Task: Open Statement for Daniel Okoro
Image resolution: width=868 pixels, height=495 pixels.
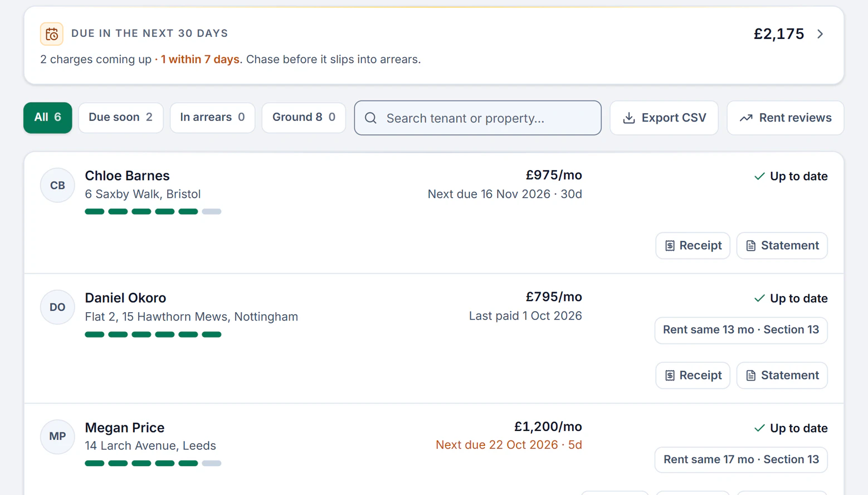Action: click(x=782, y=375)
